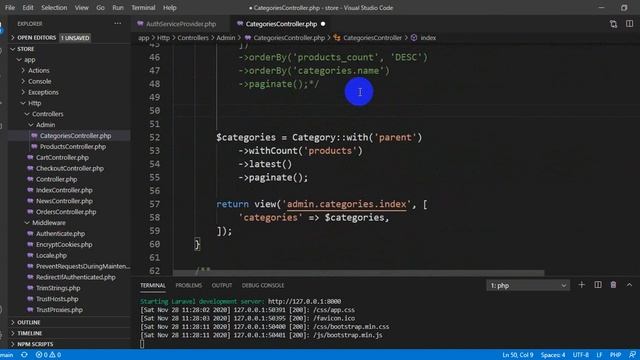Viewport: 640px width, 360px height.
Task: Expand the Outline section
Action: pos(29,322)
